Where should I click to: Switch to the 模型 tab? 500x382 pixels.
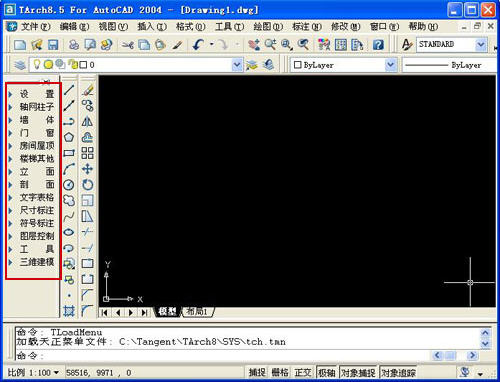coord(167,312)
